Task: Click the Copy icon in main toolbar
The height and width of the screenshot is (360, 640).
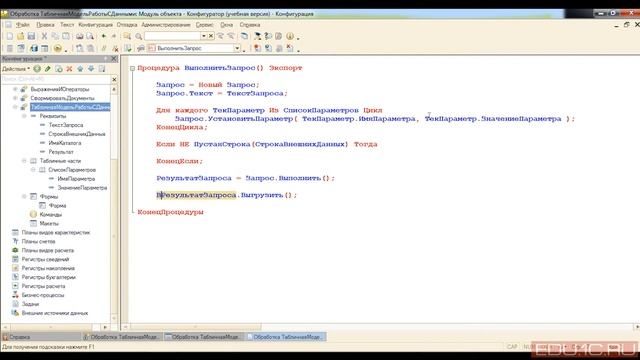Action: 55,36
